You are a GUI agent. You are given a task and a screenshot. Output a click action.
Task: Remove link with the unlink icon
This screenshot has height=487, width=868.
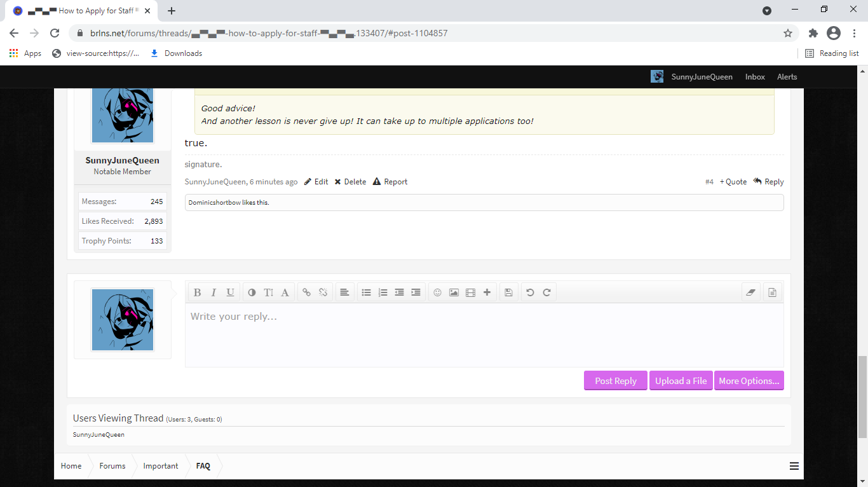click(x=323, y=292)
